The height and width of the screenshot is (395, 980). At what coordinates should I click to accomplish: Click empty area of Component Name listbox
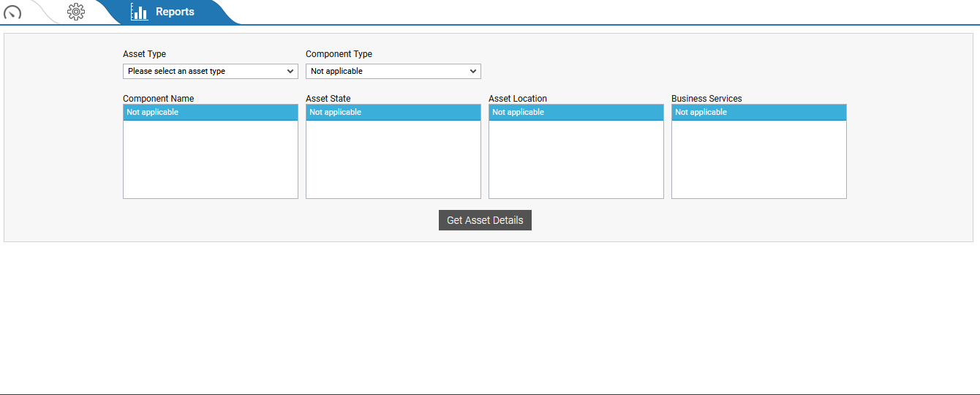tap(211, 161)
